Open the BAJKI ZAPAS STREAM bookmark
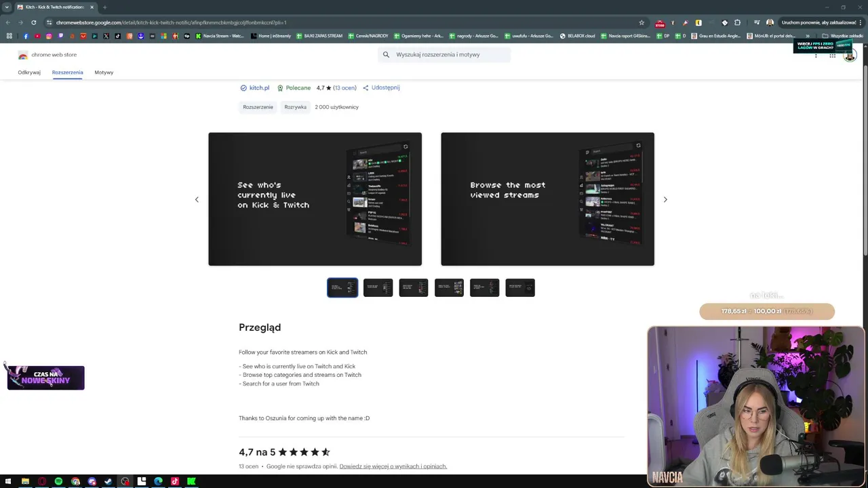This screenshot has width=868, height=488. (x=319, y=36)
